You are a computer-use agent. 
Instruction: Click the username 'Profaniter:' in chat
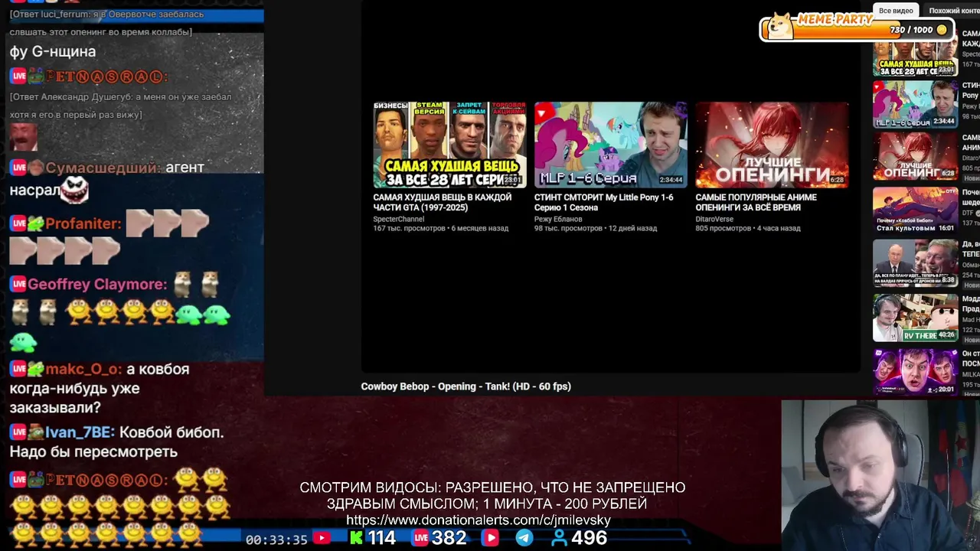(x=83, y=223)
